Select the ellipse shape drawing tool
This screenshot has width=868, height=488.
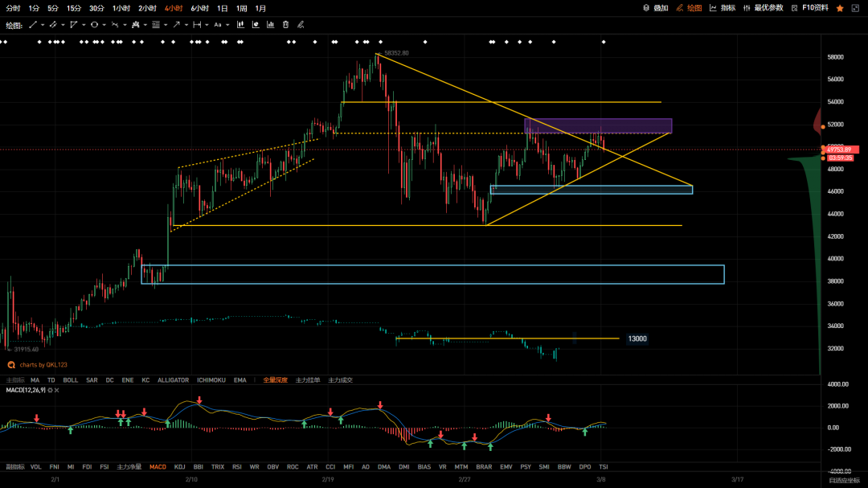pos(94,25)
